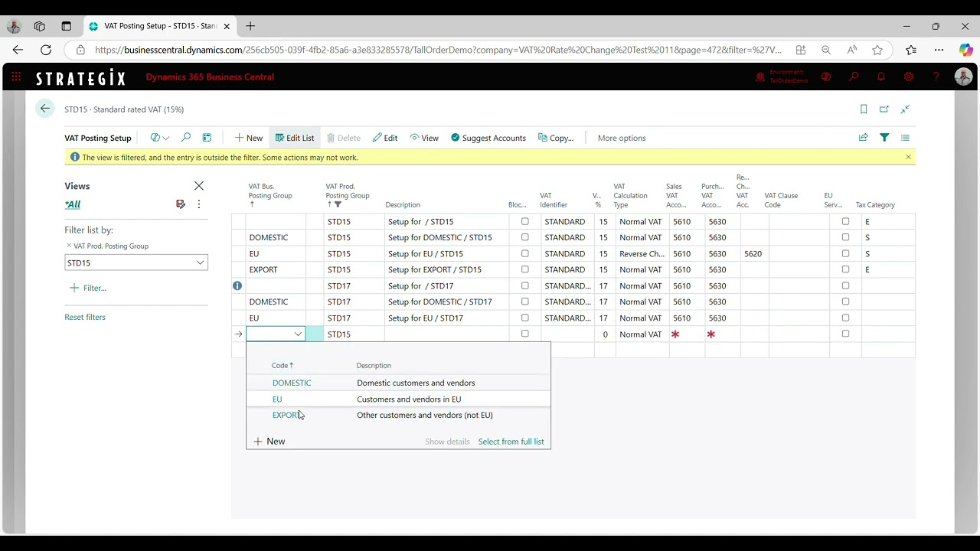Open the settings gear in top bar

point(909,77)
